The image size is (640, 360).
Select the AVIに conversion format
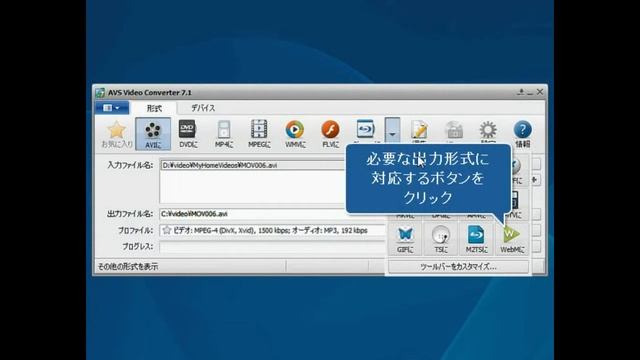coord(153,134)
